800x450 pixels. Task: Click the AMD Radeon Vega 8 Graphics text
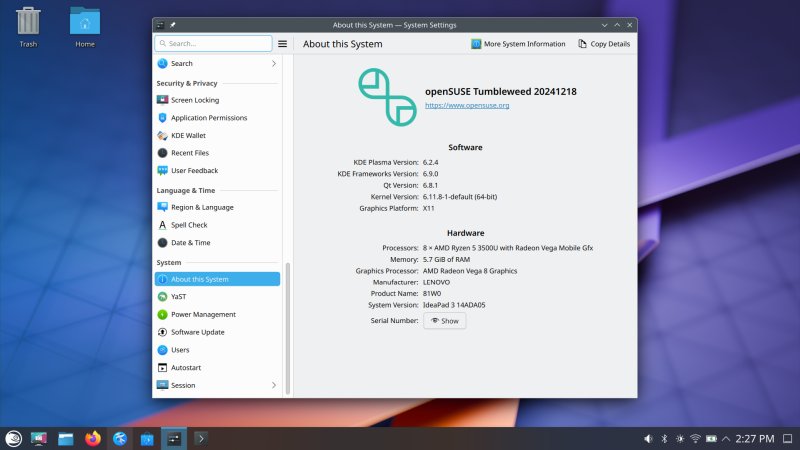pos(470,271)
